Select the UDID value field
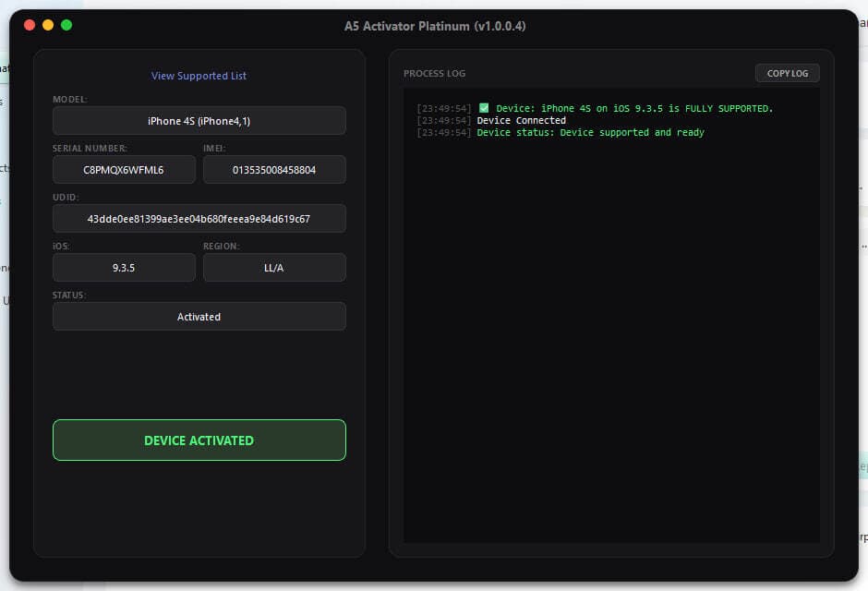Screen dimensions: 868x591 199,219
